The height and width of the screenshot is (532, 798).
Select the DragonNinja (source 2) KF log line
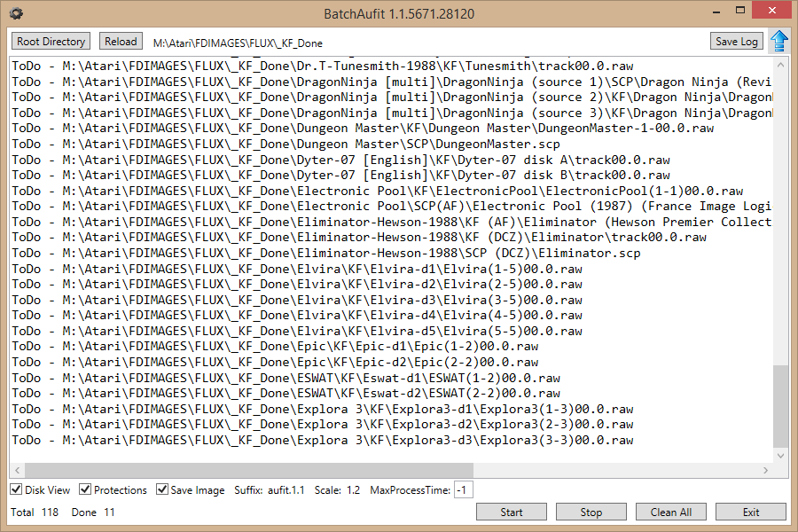click(x=391, y=98)
